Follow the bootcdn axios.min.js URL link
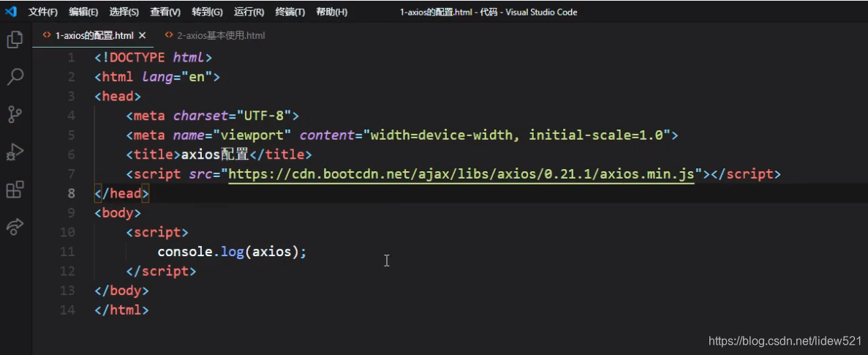This screenshot has width=868, height=355. tap(461, 174)
